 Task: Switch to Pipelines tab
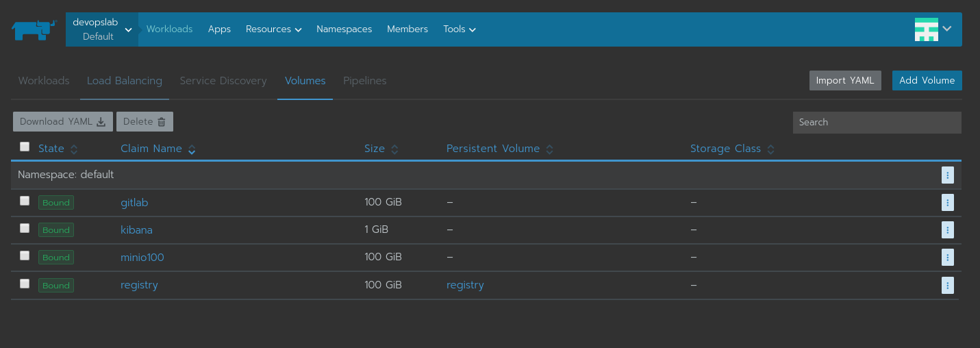365,81
